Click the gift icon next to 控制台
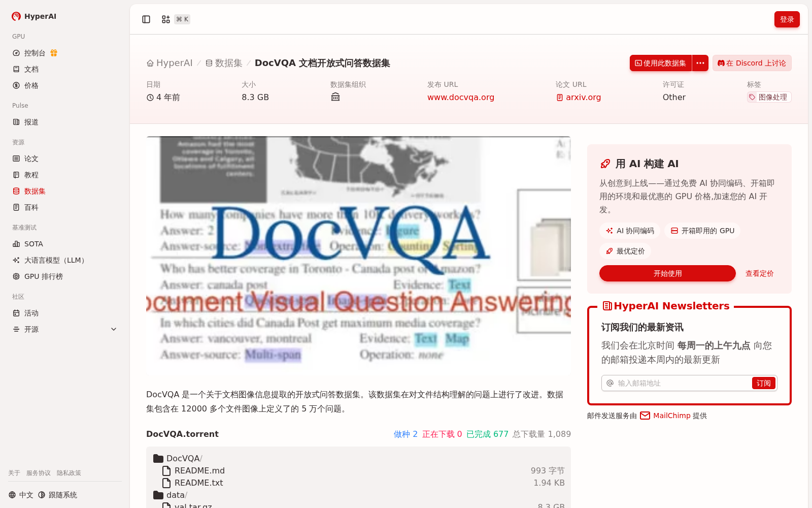Viewport: 812px width, 508px height. click(54, 53)
